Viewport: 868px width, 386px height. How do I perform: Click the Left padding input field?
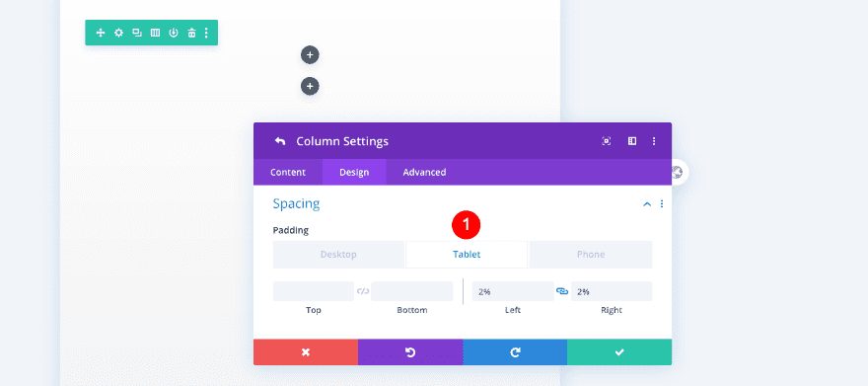tap(513, 291)
